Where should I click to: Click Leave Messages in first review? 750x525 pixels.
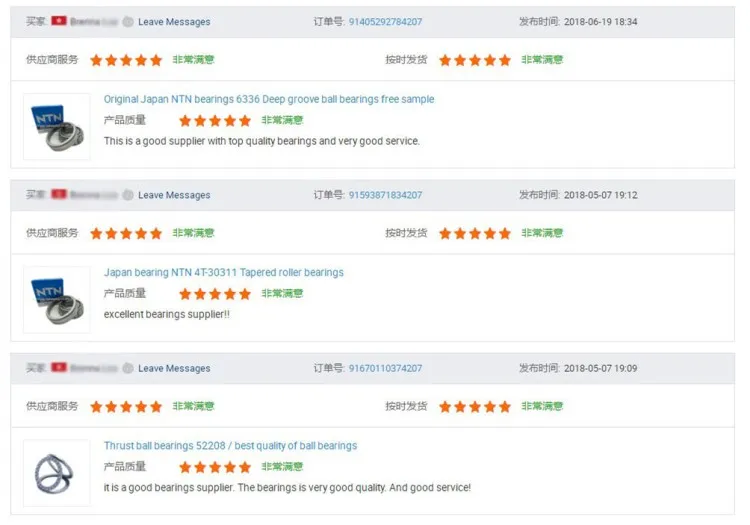click(174, 22)
